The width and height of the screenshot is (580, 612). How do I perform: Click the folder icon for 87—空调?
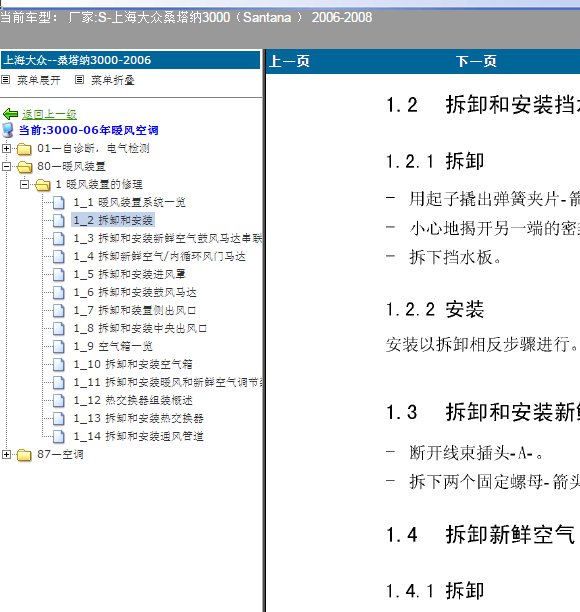(24, 455)
